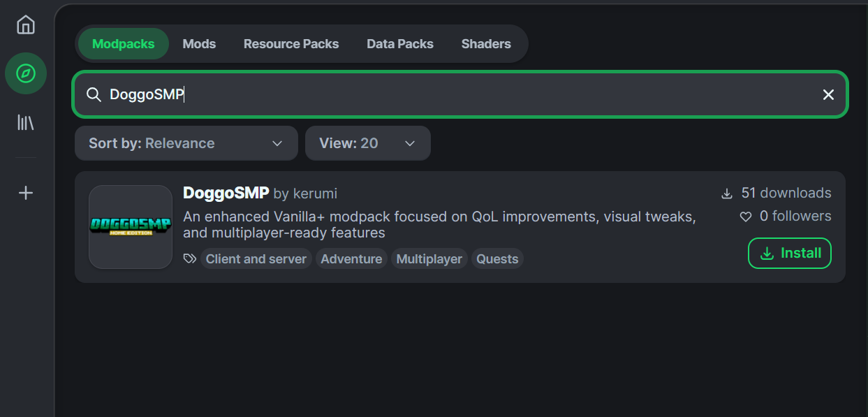The image size is (868, 417).
Task: Open the Shaders tab
Action: (486, 43)
